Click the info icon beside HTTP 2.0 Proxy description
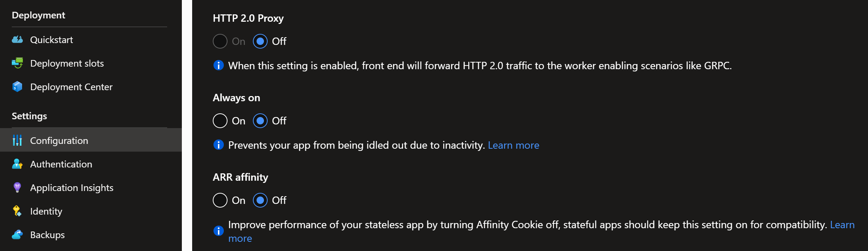868x251 pixels. tap(219, 65)
